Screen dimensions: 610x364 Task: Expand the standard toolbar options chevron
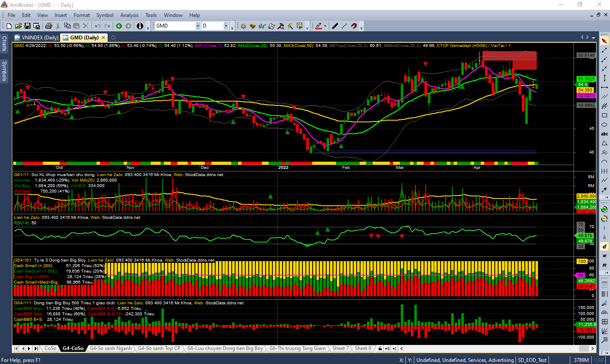point(148,27)
